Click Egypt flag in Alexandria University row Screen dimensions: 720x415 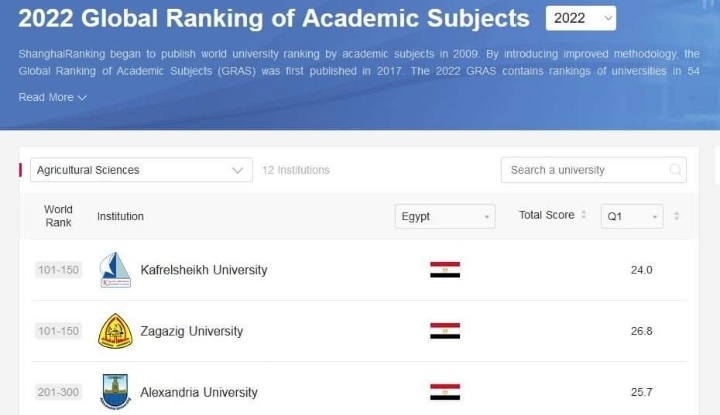[445, 391]
